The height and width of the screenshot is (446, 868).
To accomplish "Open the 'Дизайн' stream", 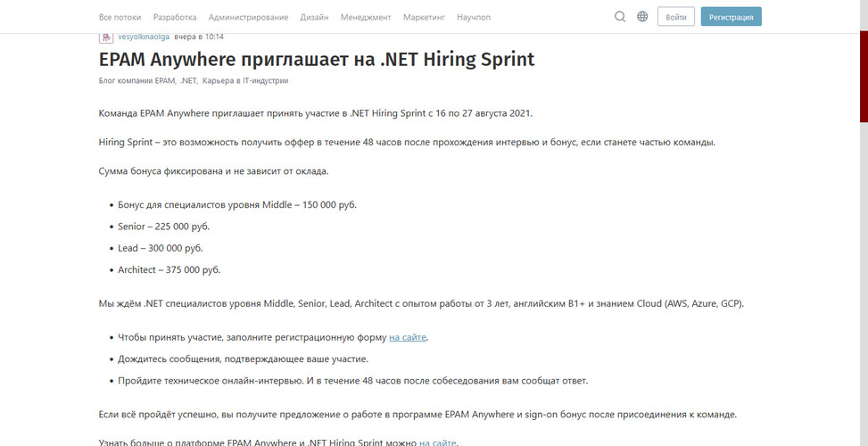I will coord(314,17).
